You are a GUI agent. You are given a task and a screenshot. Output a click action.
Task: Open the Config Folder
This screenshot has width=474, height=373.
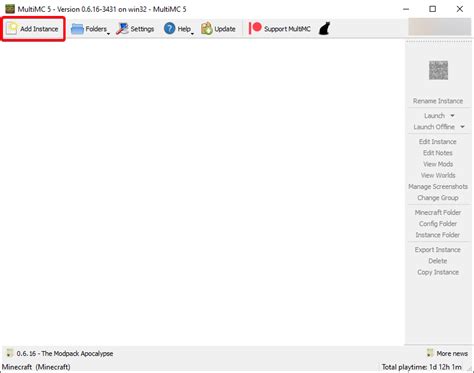(x=438, y=224)
